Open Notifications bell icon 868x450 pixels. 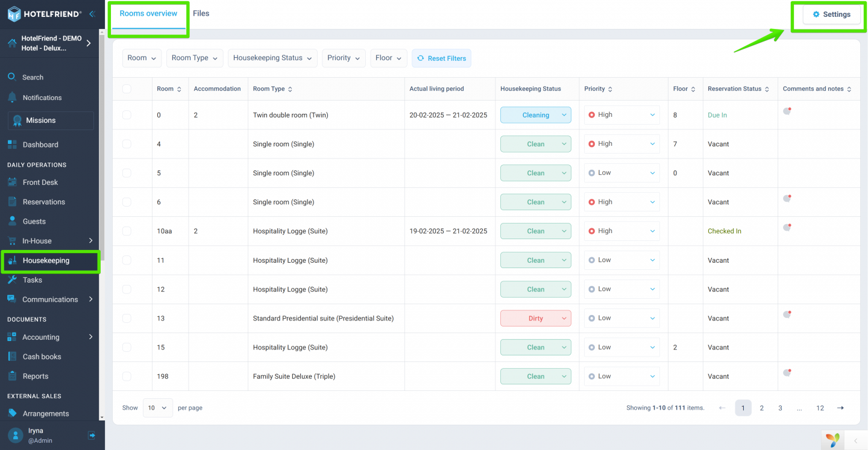[x=12, y=97]
